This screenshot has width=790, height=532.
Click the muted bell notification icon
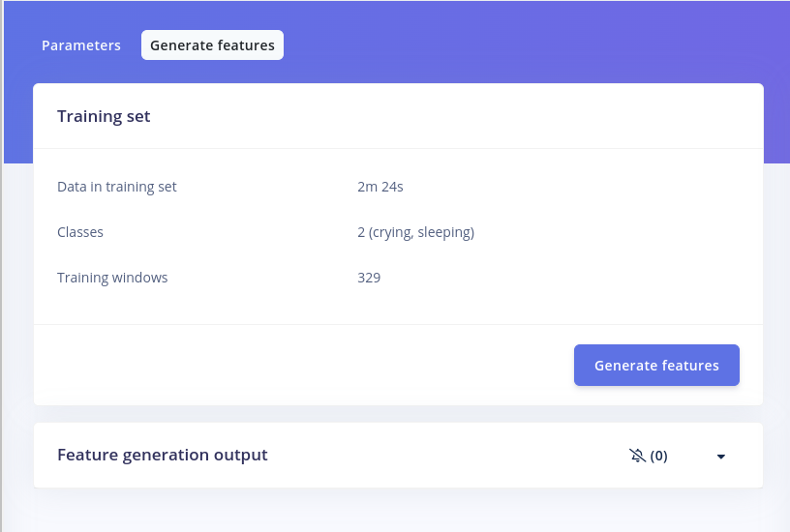click(x=636, y=456)
